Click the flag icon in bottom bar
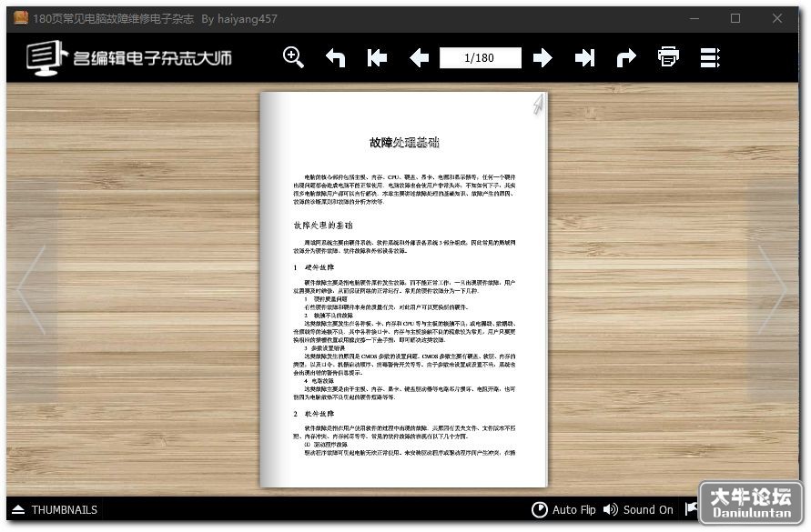This screenshot has height=532, width=811. pos(691,508)
